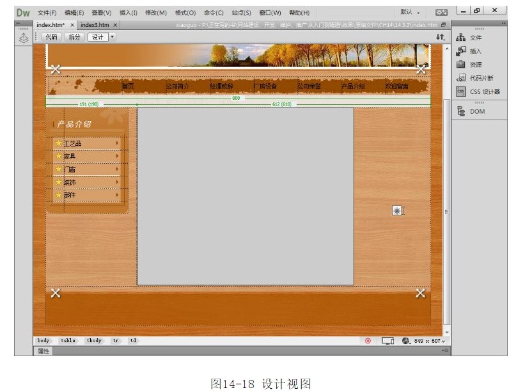The width and height of the screenshot is (532, 392).
Task: Switch to 拆分 (Split) view
Action: point(74,37)
